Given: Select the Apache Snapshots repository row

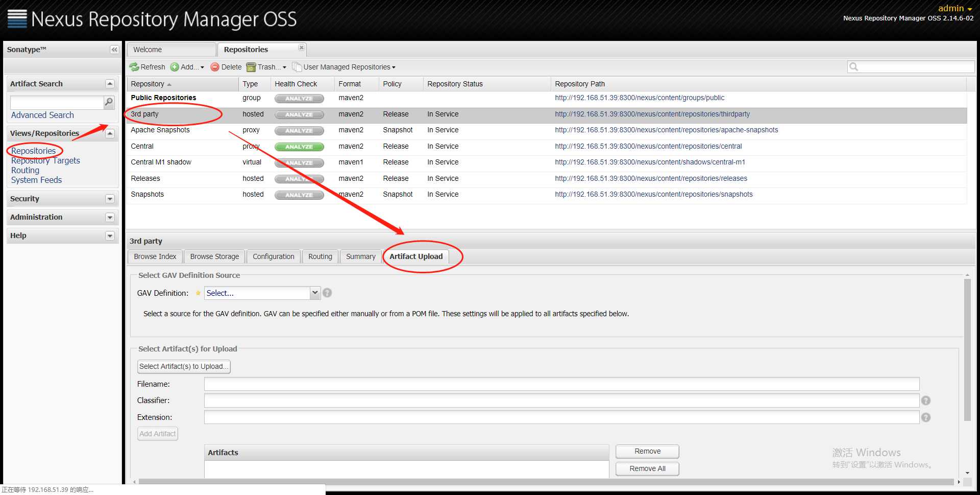Looking at the screenshot, I should tap(547, 130).
